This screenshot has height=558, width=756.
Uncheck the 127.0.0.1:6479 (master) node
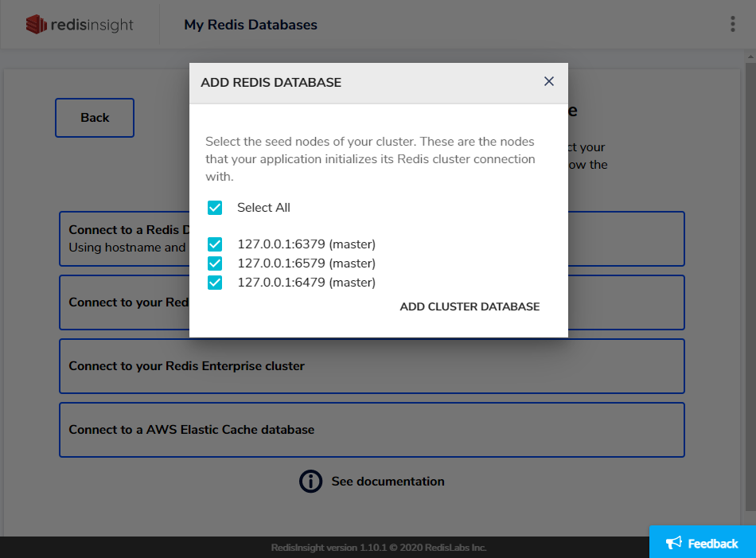click(x=215, y=283)
